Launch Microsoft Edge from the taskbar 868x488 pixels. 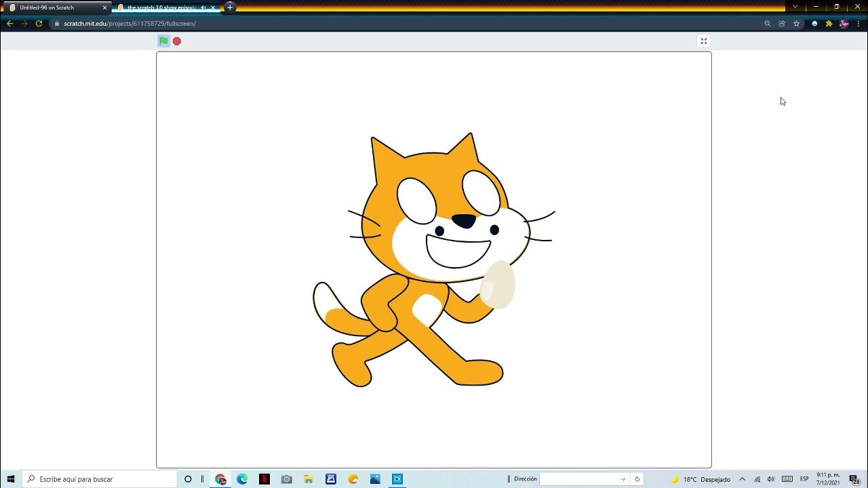pos(242,479)
